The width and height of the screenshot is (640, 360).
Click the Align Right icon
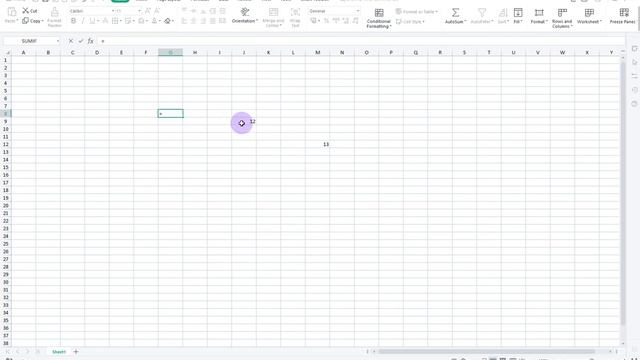(x=203, y=20)
